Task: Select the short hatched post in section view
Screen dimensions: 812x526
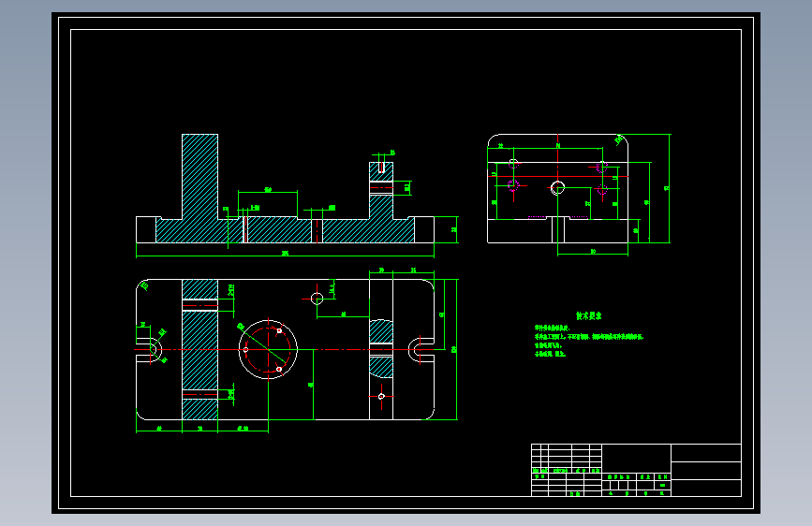Action: (x=381, y=191)
